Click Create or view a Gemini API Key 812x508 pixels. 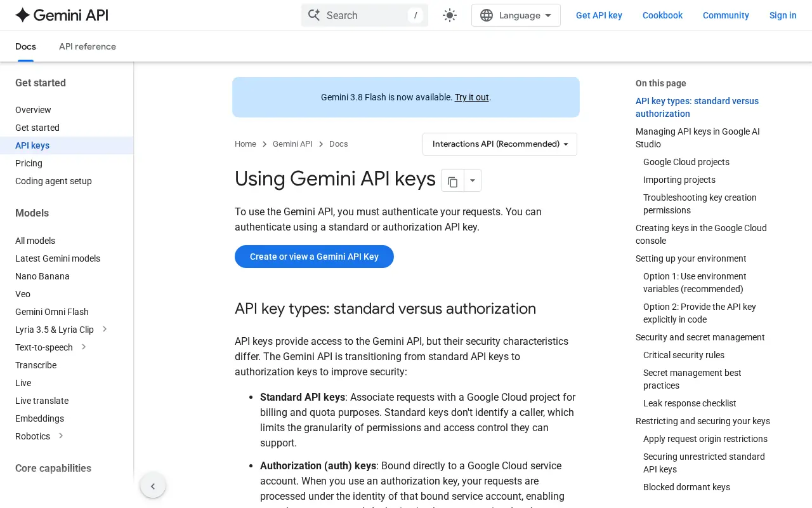(x=314, y=257)
